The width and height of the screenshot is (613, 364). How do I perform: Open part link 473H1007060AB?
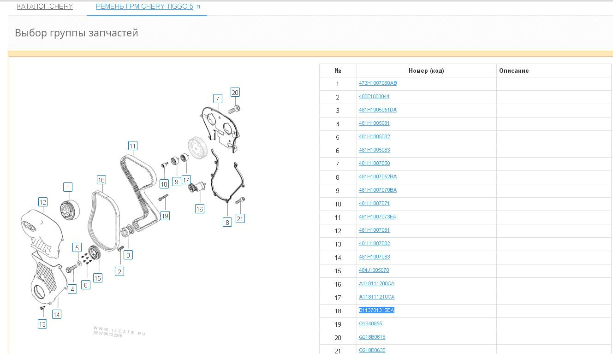378,83
